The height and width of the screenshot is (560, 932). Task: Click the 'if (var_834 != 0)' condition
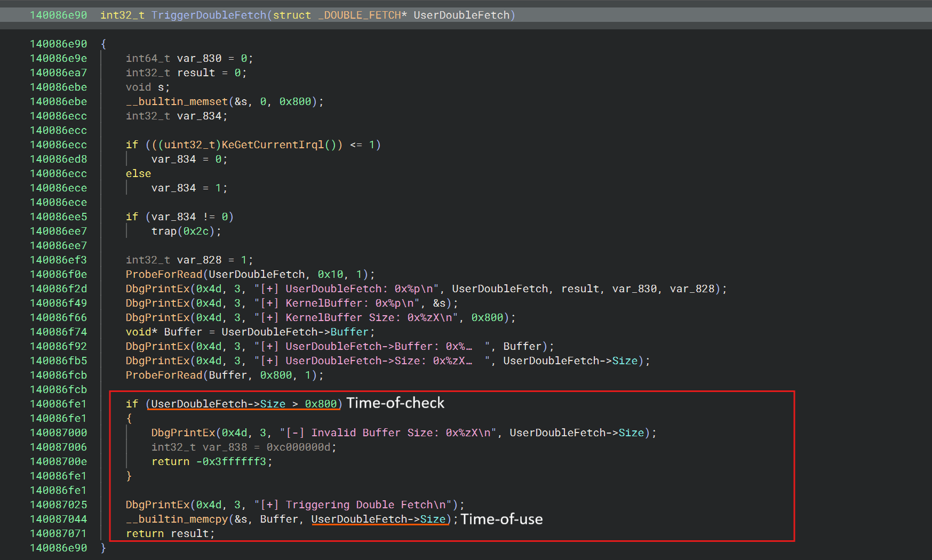[180, 217]
